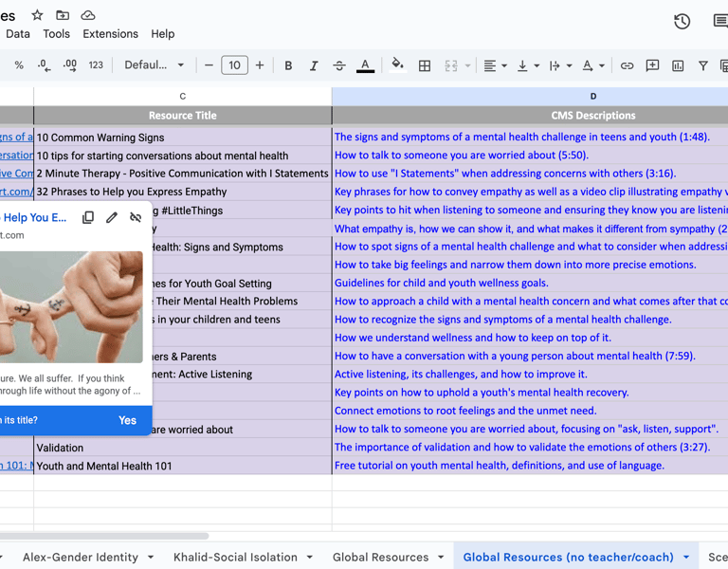
Task: Format as percent
Action: point(19,65)
